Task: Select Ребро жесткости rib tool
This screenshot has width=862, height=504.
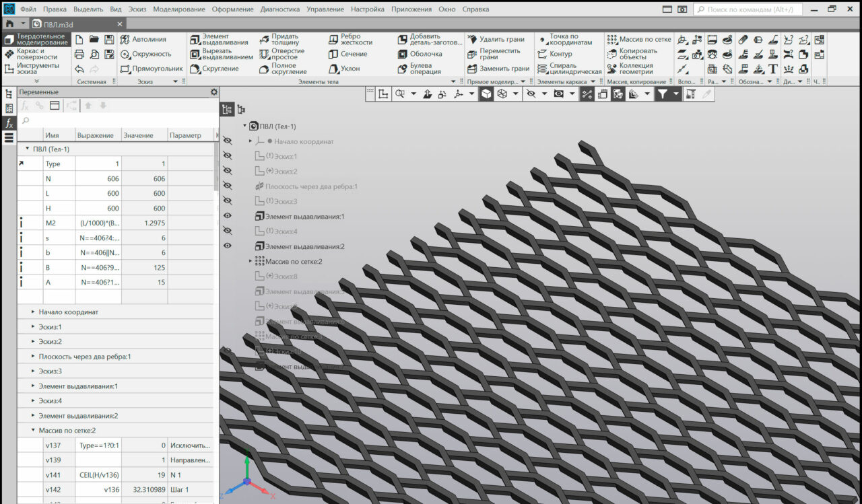Action: pyautogui.click(x=350, y=39)
